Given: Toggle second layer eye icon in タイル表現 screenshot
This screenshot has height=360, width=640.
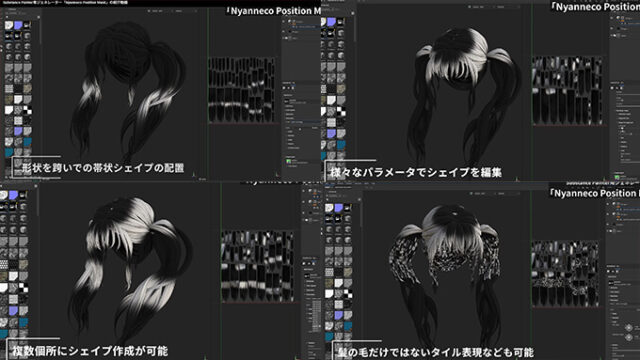Looking at the screenshot, I should (608, 214).
